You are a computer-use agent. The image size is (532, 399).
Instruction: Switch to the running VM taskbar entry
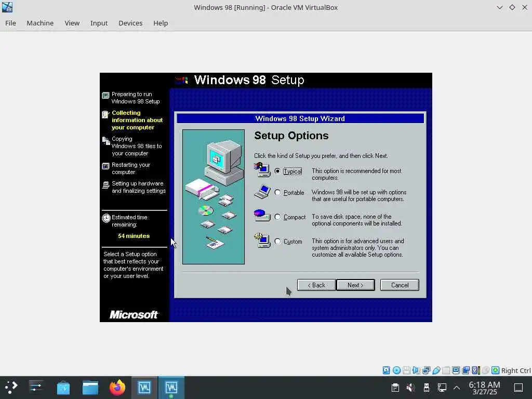(x=171, y=388)
